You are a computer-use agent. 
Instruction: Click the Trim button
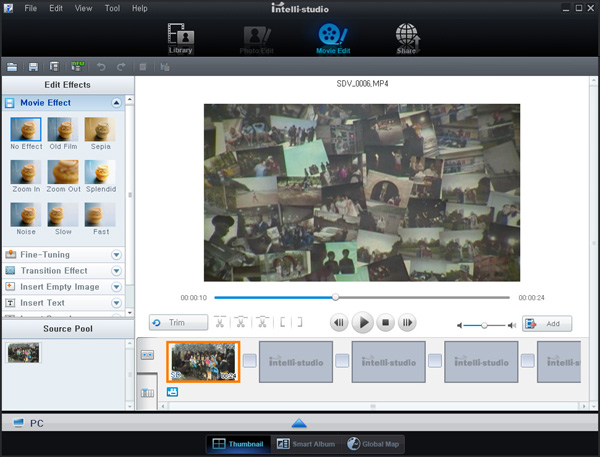pos(178,322)
